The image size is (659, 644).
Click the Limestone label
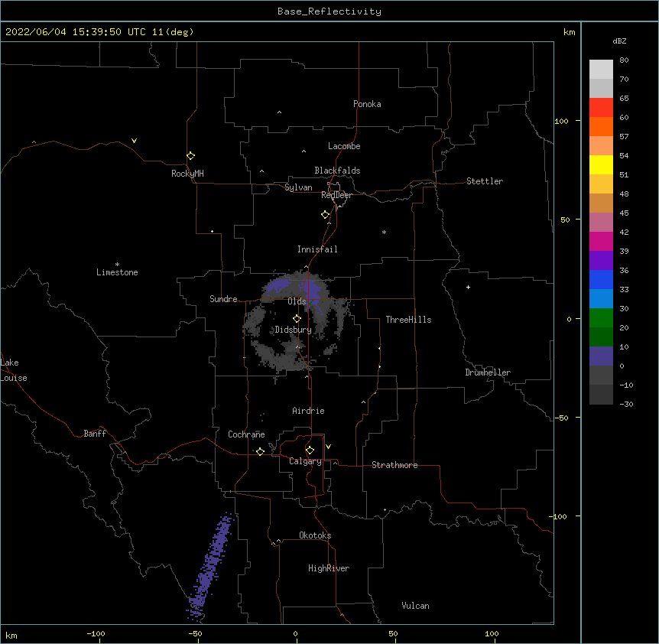117,272
